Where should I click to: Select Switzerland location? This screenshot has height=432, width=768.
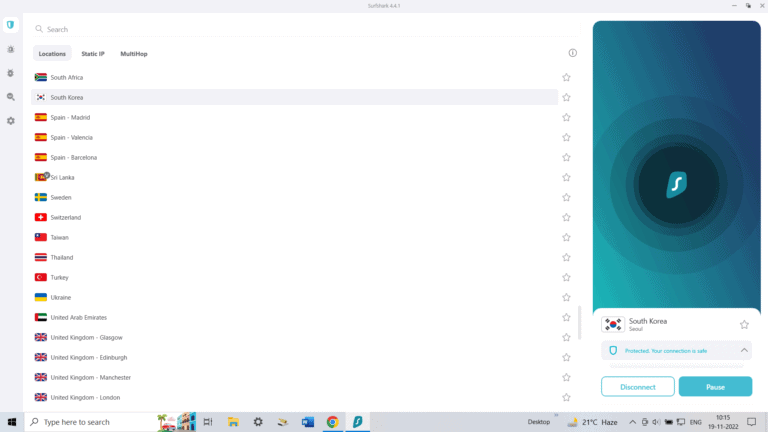[294, 217]
